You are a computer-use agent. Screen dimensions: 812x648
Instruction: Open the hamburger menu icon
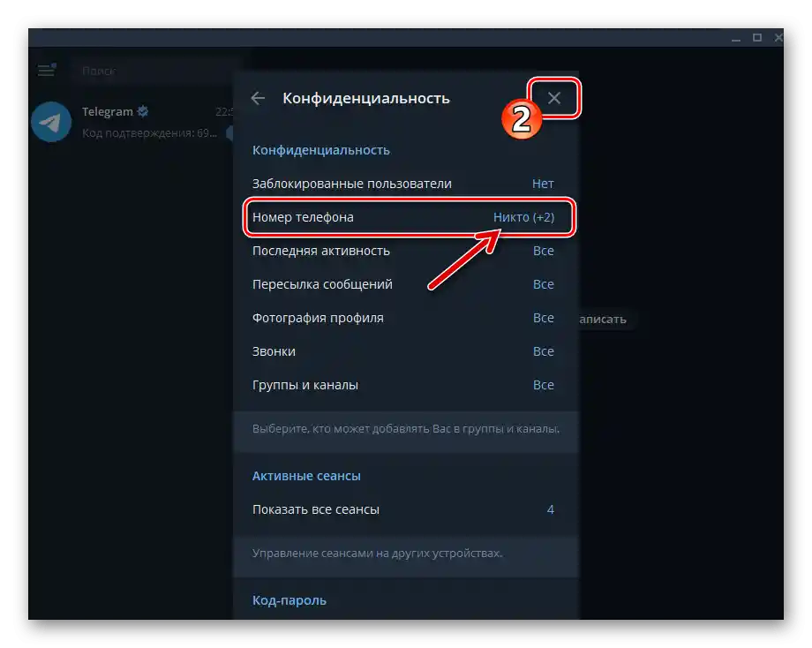[x=45, y=71]
